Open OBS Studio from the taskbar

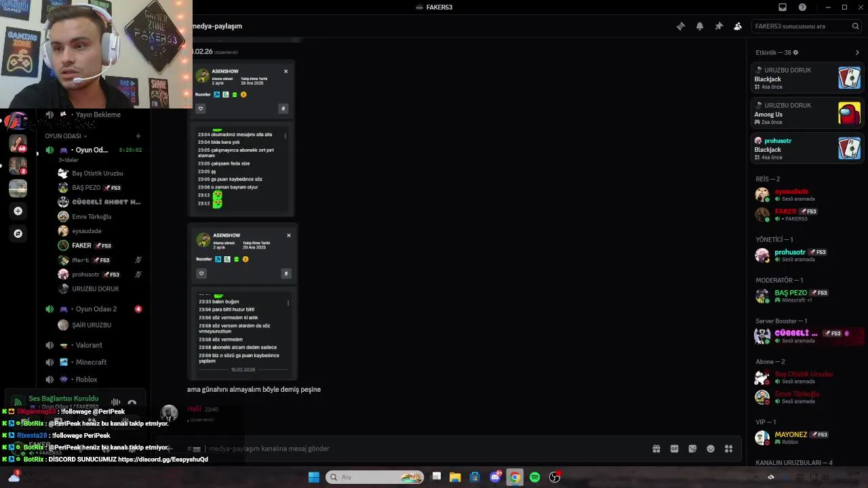[555, 477]
